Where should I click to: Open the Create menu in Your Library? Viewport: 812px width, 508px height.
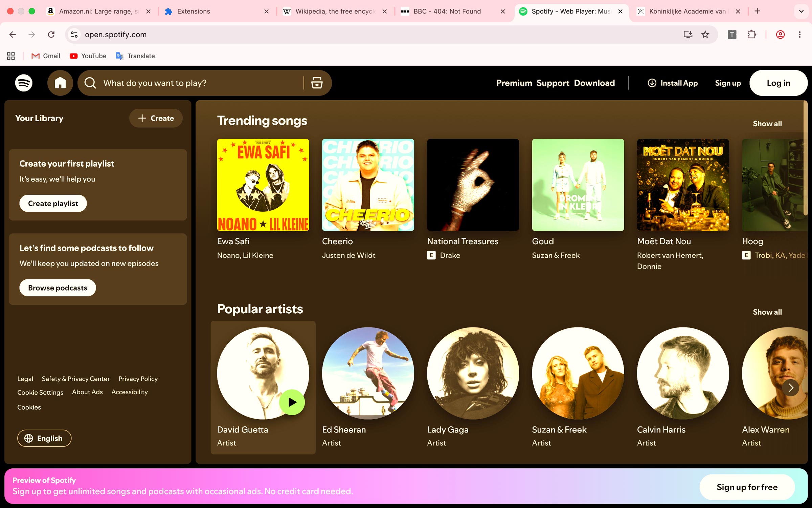click(156, 118)
